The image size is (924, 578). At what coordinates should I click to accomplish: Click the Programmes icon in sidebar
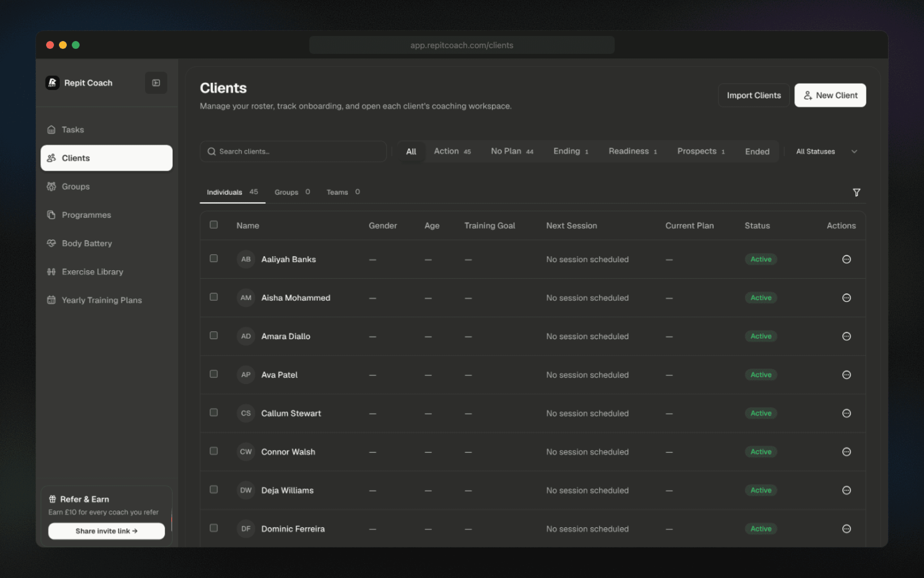pyautogui.click(x=51, y=215)
